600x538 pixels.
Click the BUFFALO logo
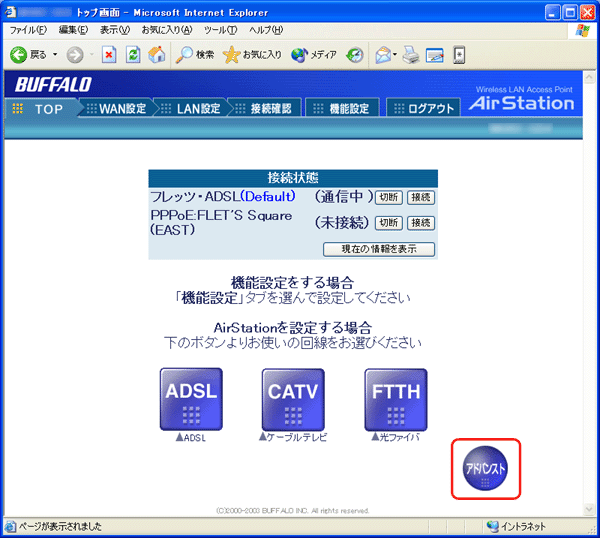point(53,84)
